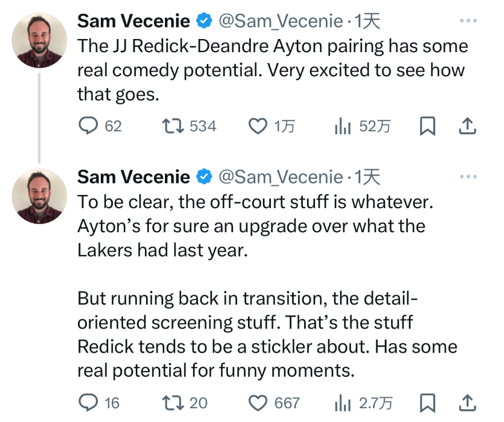Open the second tweet's text body

click(x=252, y=287)
